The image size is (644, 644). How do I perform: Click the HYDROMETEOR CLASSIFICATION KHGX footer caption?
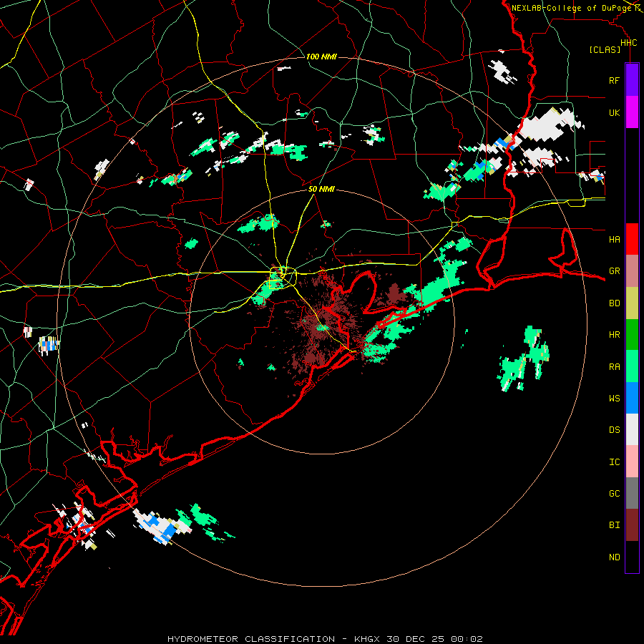pyautogui.click(x=325, y=639)
